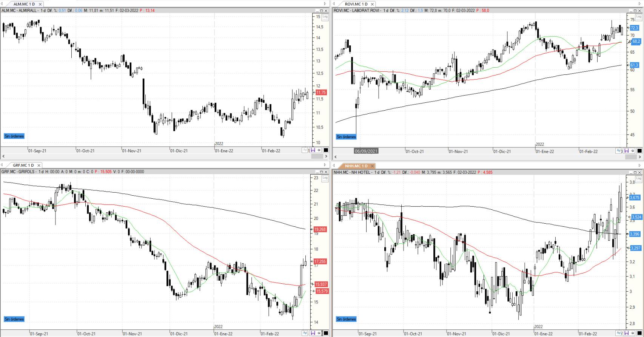Toggle Log scale on ALMIRALL chart

(325, 17)
